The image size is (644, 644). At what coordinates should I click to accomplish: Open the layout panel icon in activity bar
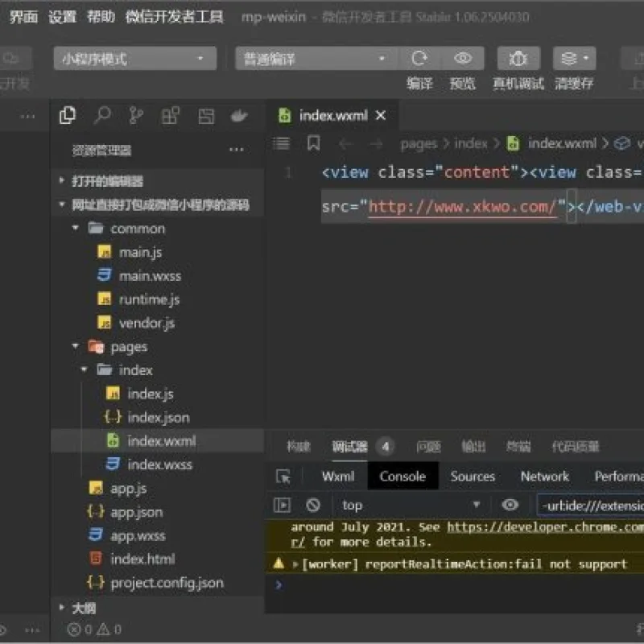click(x=206, y=116)
